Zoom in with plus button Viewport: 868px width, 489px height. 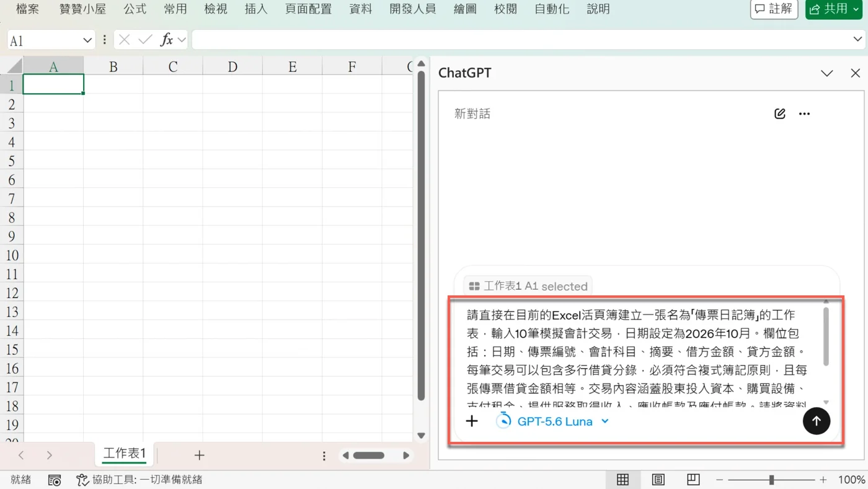pos(823,480)
